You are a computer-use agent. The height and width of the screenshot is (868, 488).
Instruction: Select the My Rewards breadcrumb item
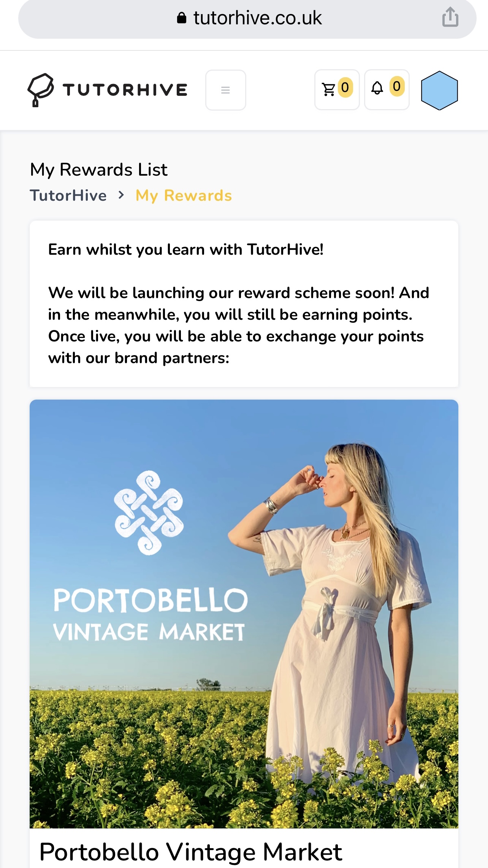[184, 195]
